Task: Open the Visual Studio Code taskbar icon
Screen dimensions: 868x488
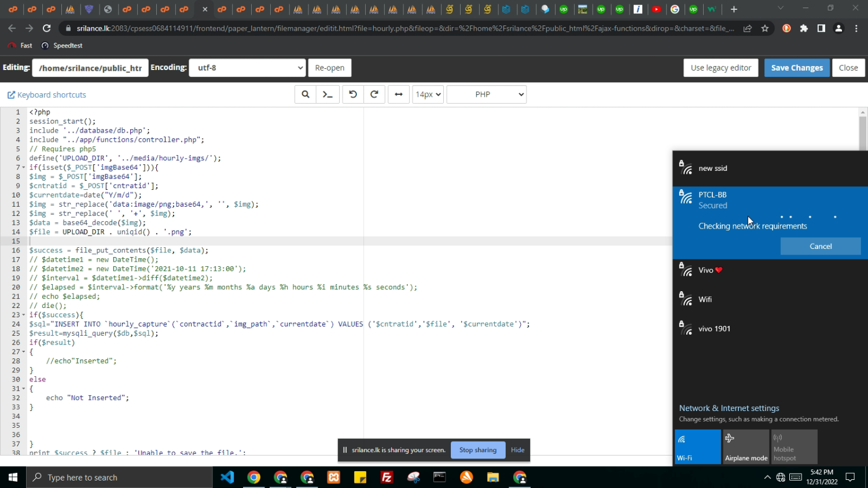Action: coord(227,478)
